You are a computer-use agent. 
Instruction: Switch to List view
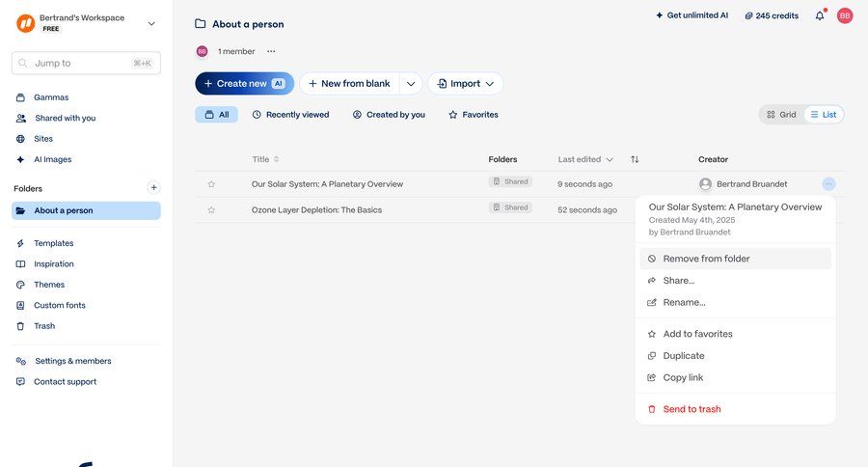pyautogui.click(x=824, y=115)
